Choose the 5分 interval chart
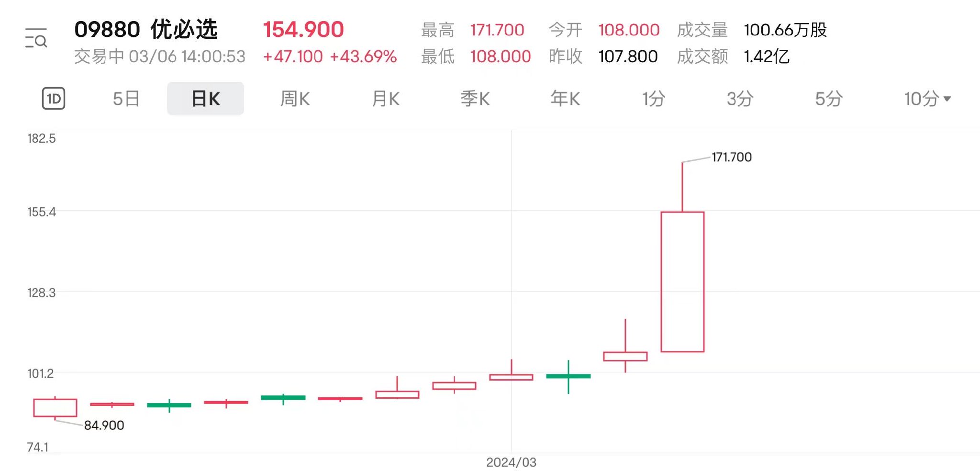This screenshot has height=472, width=980. pyautogui.click(x=829, y=99)
